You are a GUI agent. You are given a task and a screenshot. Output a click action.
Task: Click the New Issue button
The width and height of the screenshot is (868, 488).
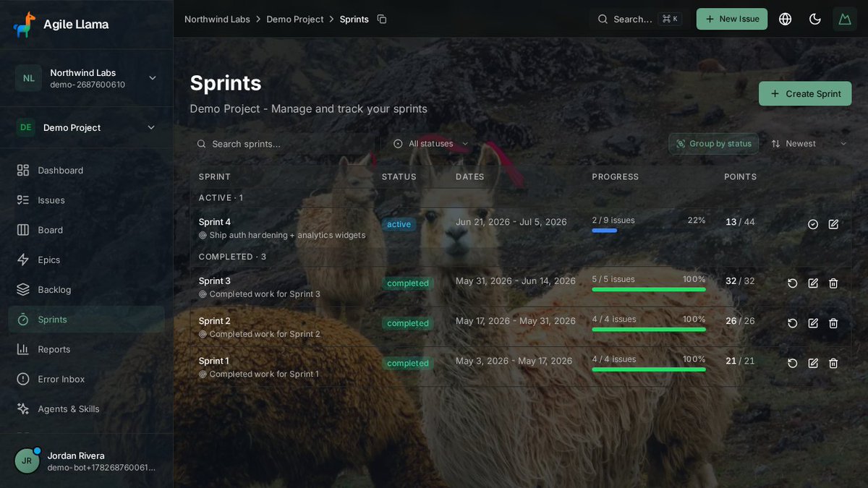[x=732, y=20]
